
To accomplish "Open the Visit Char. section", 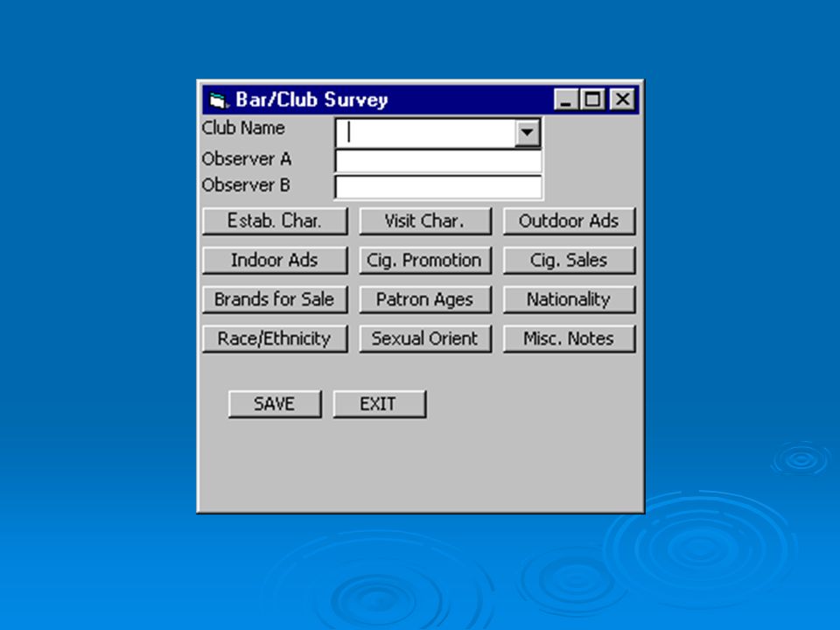I will (x=425, y=221).
